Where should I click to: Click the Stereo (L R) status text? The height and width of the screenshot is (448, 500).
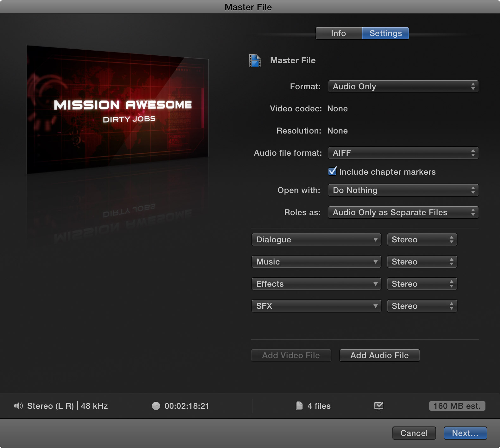click(x=50, y=406)
